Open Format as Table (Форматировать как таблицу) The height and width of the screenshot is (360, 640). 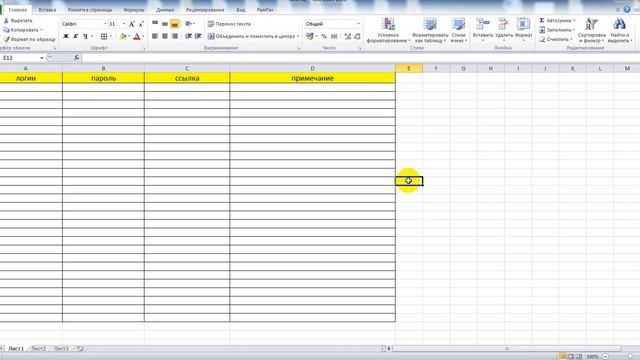(x=430, y=30)
